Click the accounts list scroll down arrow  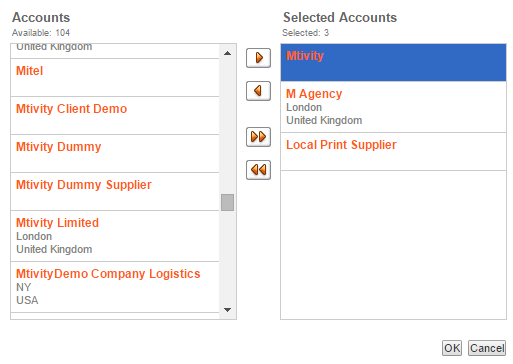point(228,310)
